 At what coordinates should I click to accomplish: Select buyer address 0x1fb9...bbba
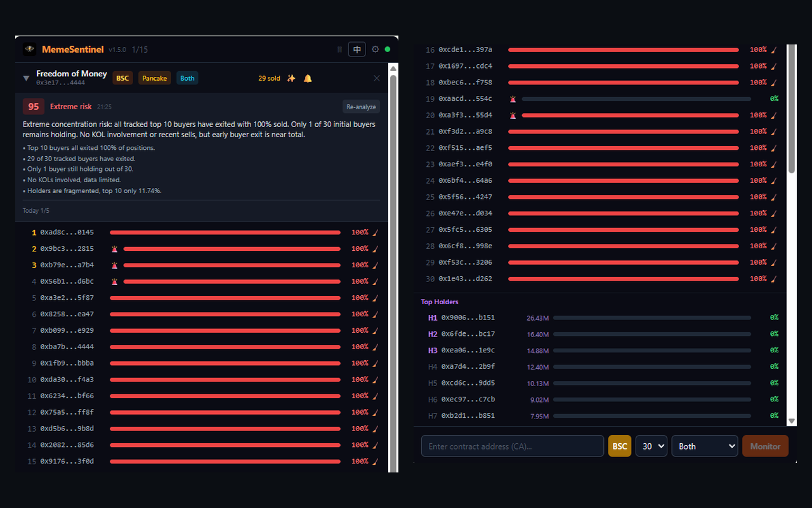[67, 363]
